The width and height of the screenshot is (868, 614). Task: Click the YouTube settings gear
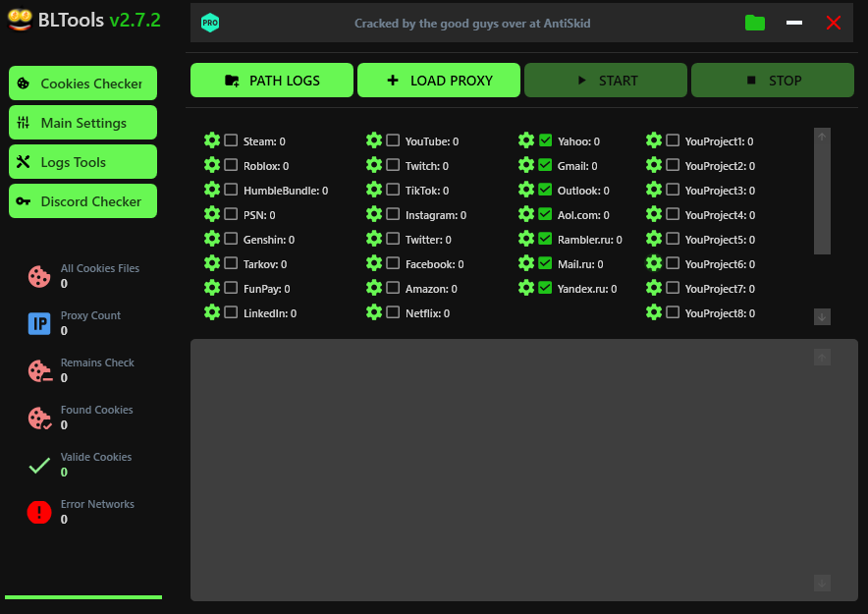click(374, 140)
